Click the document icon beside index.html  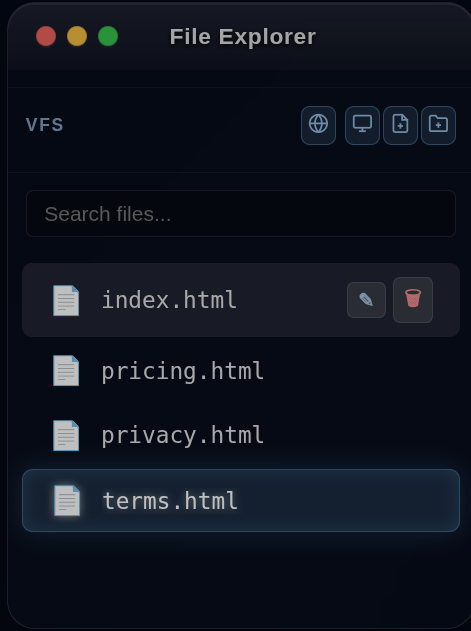point(66,300)
